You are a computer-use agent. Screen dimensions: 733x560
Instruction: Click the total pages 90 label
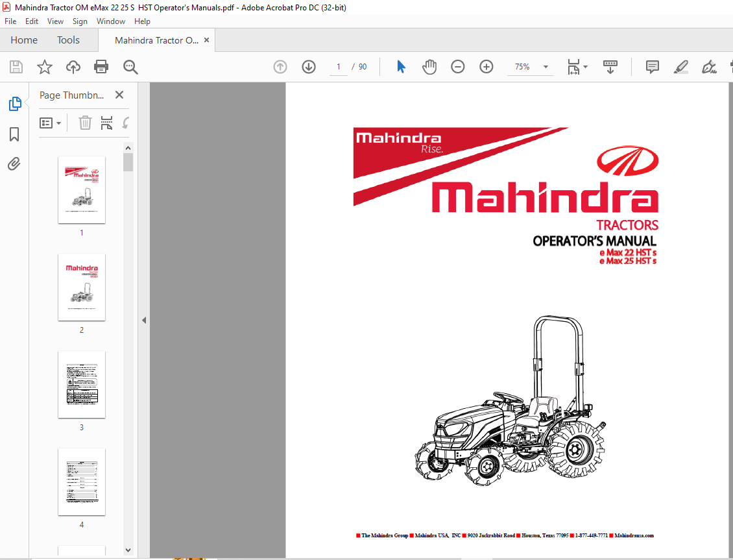tap(363, 67)
